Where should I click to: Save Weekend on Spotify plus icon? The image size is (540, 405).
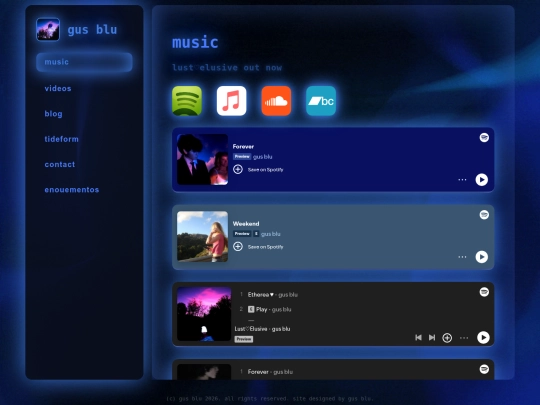pos(238,247)
